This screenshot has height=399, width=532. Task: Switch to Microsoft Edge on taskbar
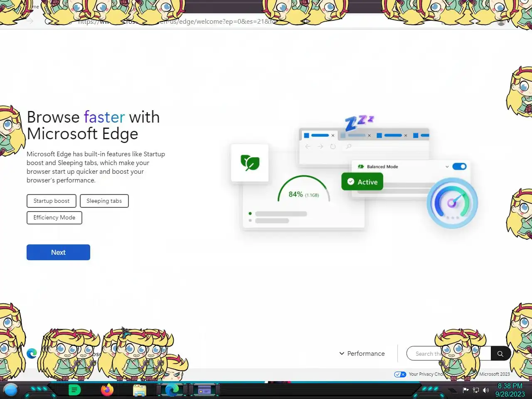point(172,390)
